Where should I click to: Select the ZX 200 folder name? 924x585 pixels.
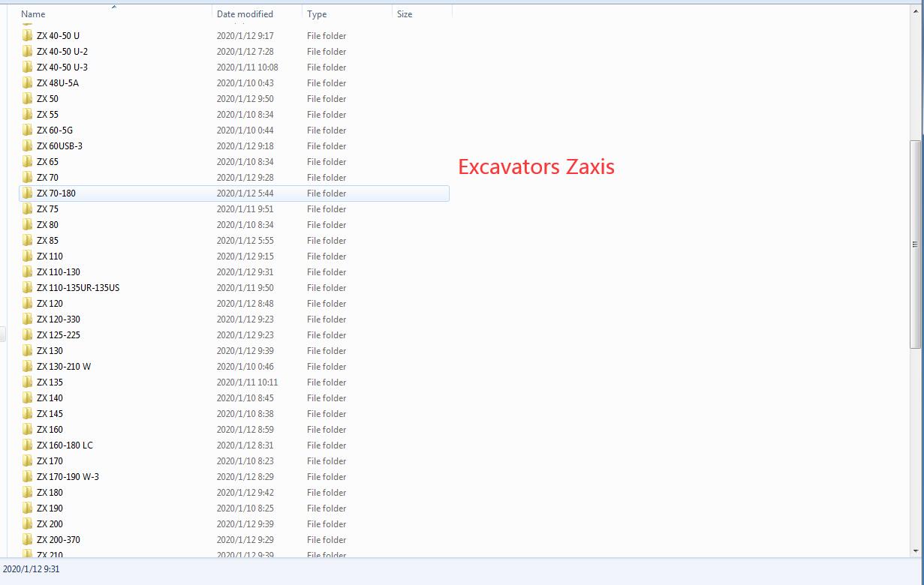click(x=50, y=523)
